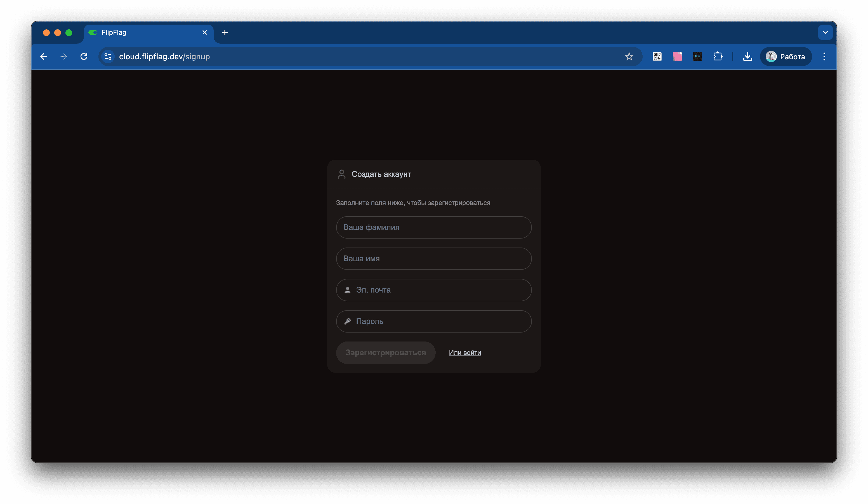Viewport: 868px width, 504px height.
Task: Open a new tab with plus button
Action: coord(225,32)
